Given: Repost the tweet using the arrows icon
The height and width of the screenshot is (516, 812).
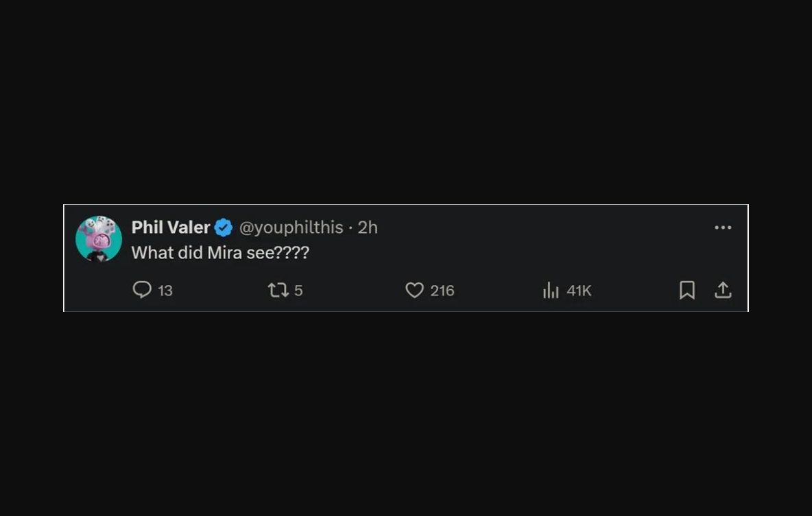Looking at the screenshot, I should coord(278,291).
